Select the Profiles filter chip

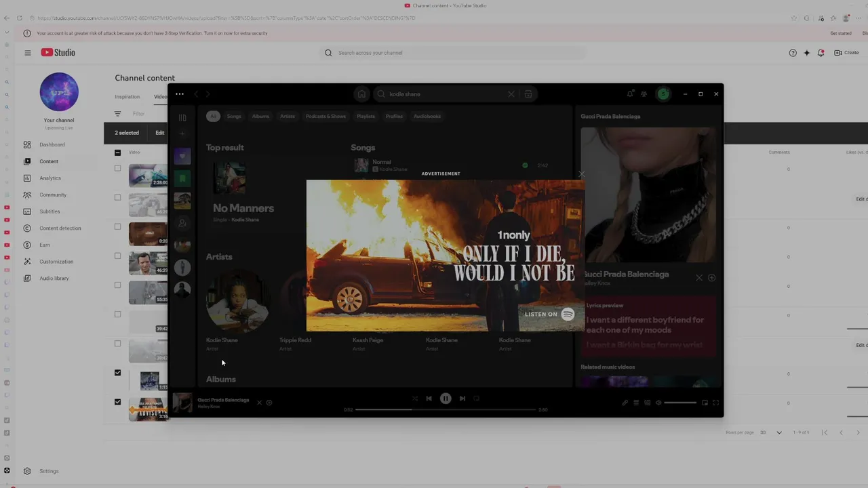tap(394, 117)
